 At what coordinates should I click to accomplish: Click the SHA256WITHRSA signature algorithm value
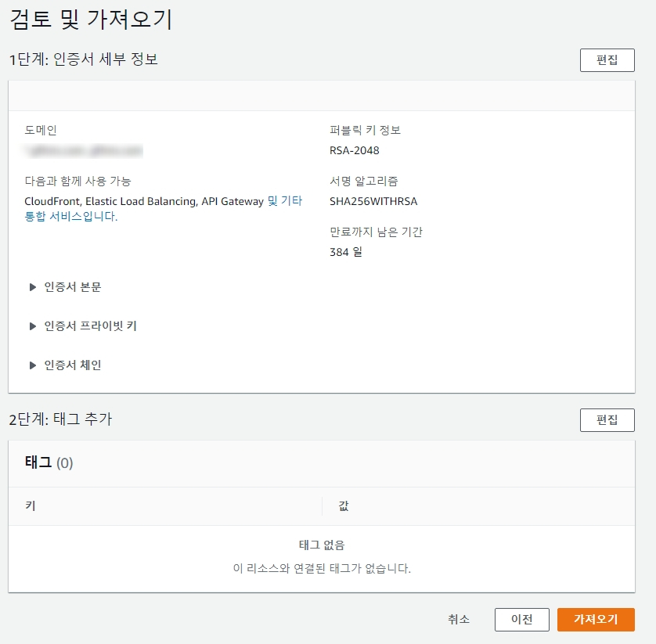click(x=373, y=201)
